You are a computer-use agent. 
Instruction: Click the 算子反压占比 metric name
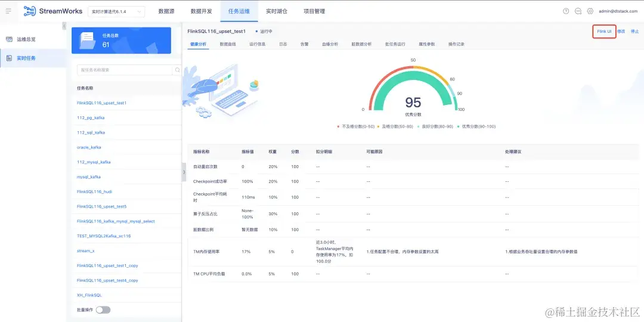[x=205, y=214]
